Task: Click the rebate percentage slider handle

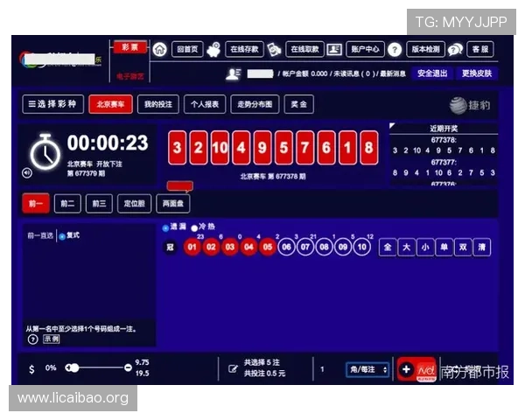Action: pos(72,368)
